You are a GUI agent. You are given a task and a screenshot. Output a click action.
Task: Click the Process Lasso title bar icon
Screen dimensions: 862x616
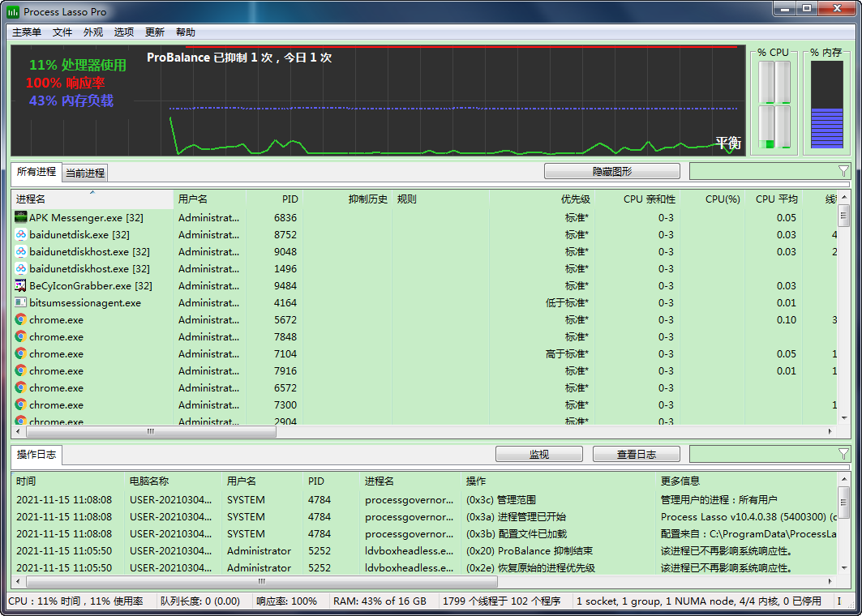tap(13, 11)
